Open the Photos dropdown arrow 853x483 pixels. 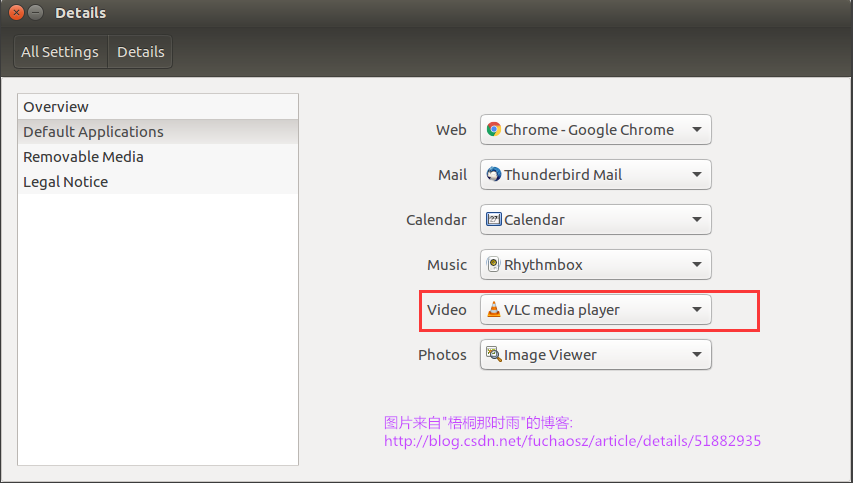click(x=697, y=355)
